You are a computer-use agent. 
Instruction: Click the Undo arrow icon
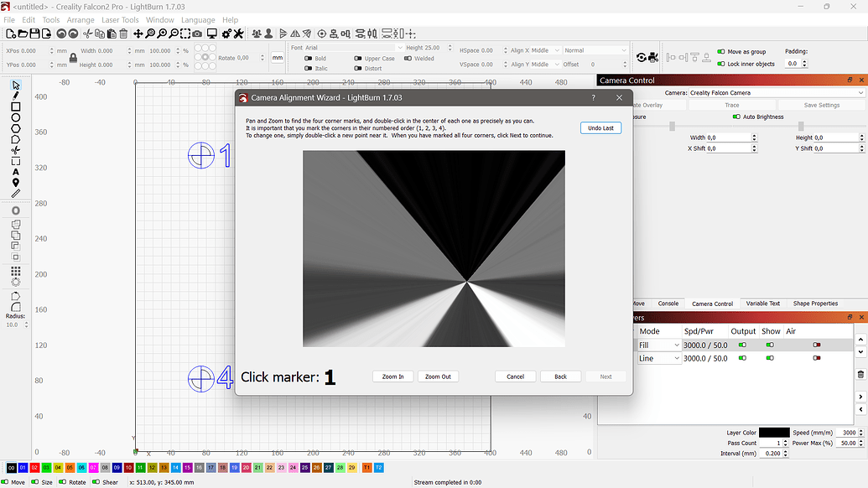tap(61, 34)
